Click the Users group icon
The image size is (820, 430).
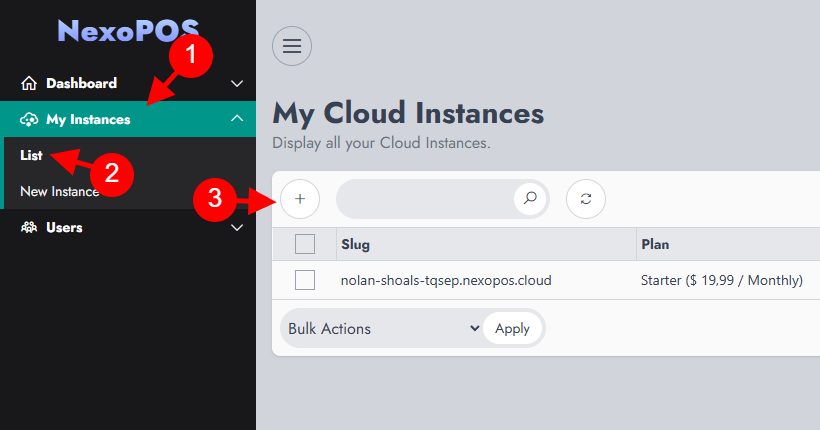tap(29, 228)
